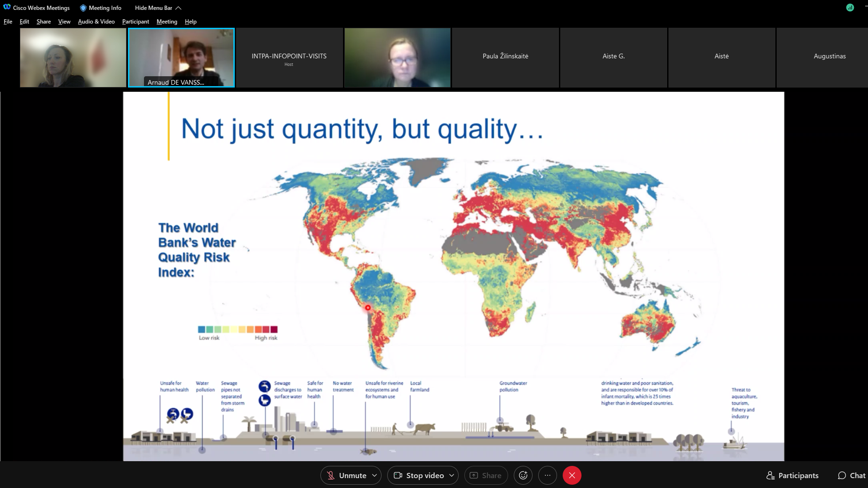
Task: Open the View menu
Action: (64, 22)
